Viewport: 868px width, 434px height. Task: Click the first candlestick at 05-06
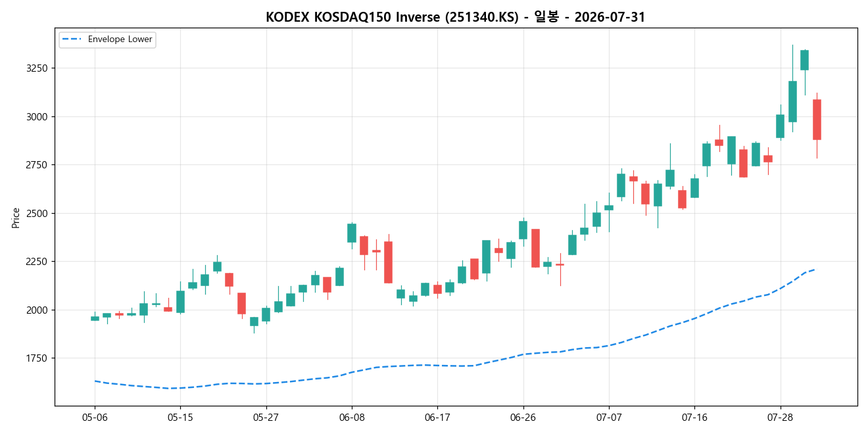[95, 318]
